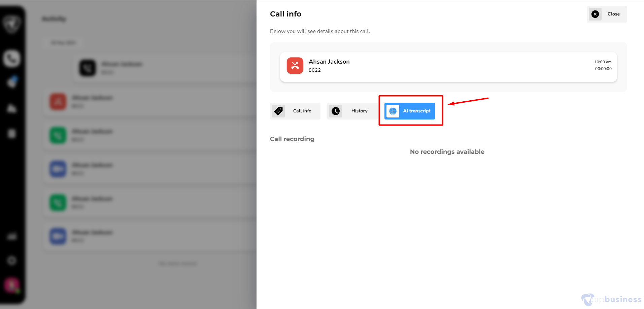Click the tag icon beside Call info

(278, 111)
